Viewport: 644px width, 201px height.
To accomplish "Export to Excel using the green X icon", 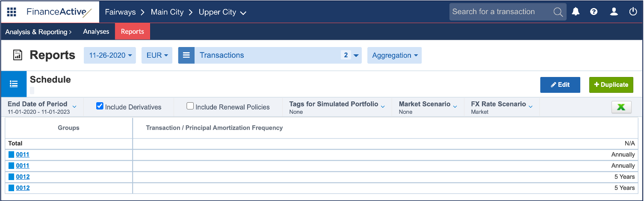I will pyautogui.click(x=621, y=107).
